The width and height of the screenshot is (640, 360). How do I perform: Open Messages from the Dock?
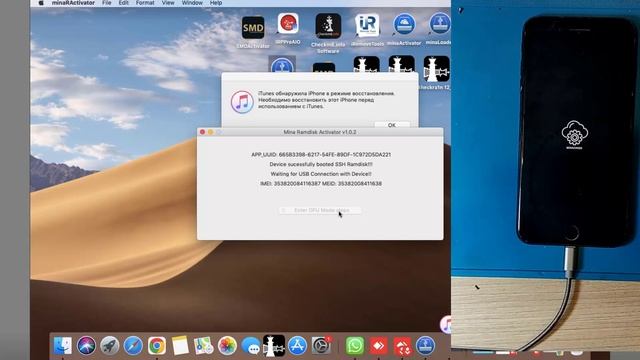(251, 347)
